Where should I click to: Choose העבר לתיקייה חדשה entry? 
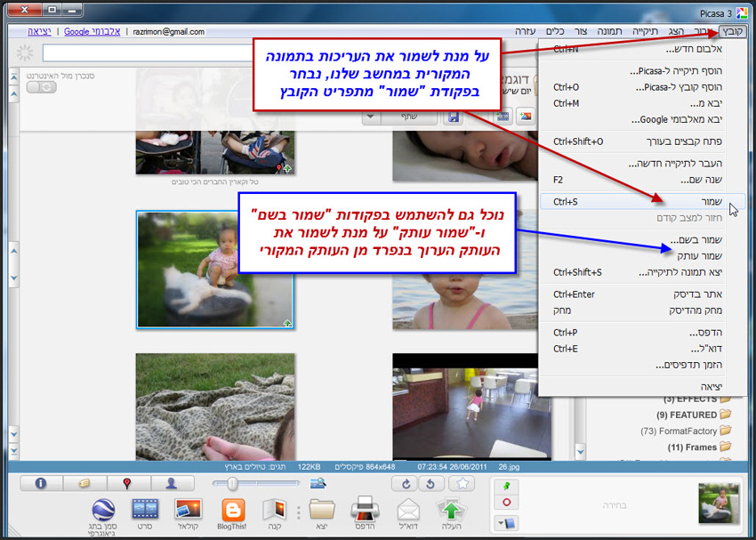643,164
